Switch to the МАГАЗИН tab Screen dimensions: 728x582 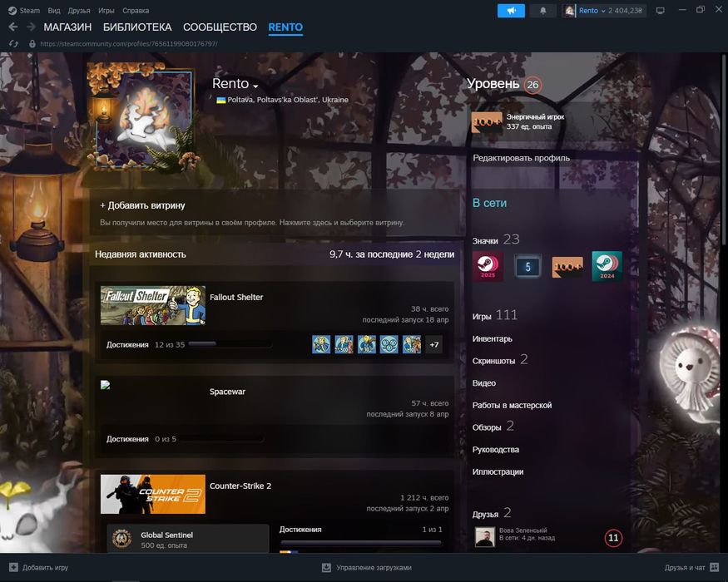67,27
